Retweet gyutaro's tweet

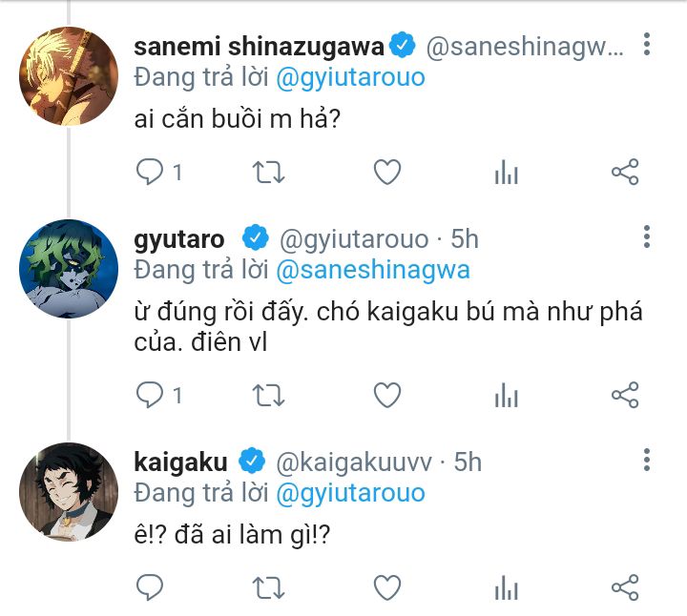(x=268, y=395)
